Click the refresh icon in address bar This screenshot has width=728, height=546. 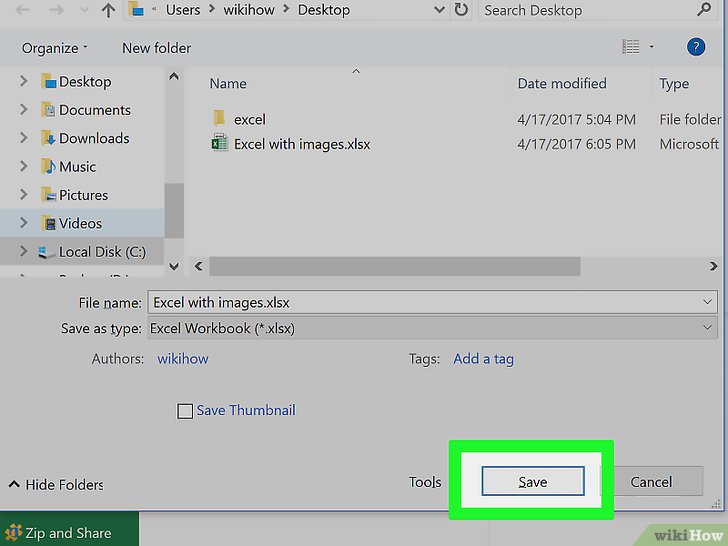[461, 9]
